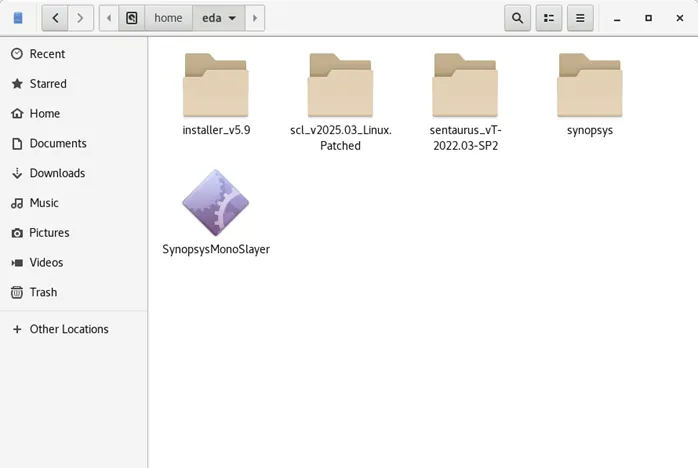
Task: Open Starred in sidebar
Action: tap(73, 84)
